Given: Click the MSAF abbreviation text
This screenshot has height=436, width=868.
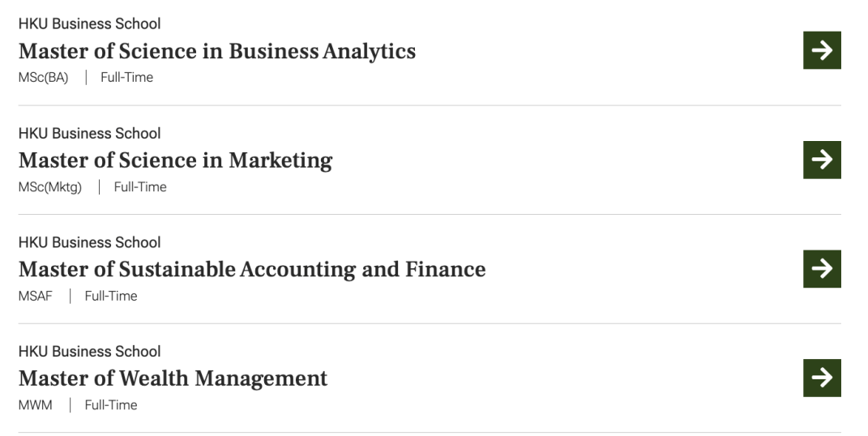Looking at the screenshot, I should [x=35, y=296].
